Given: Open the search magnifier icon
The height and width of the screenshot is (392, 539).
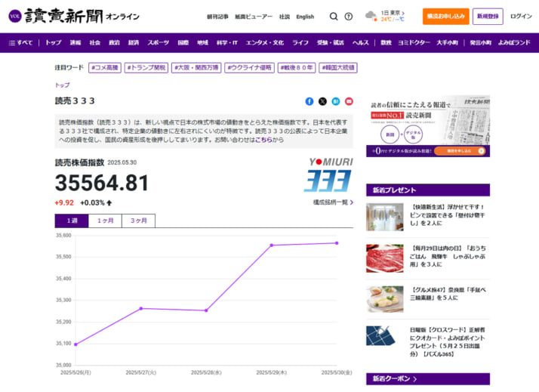Looking at the screenshot, I should [334, 17].
